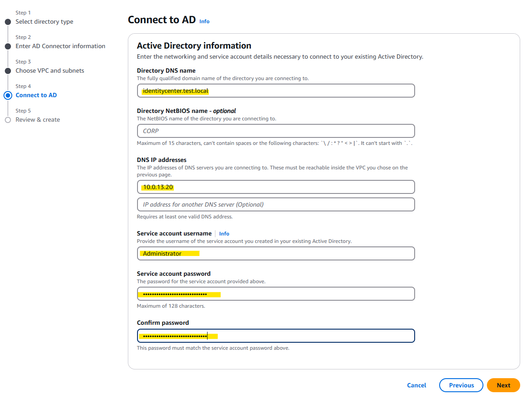The height and width of the screenshot is (404, 532).
Task: Open Info link beside Connect to AD heading
Action: 204,21
